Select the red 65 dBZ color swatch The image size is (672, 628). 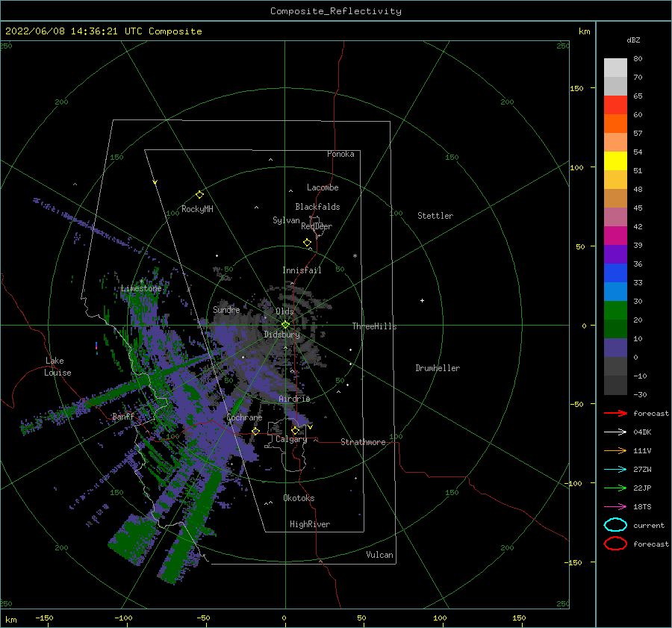pyautogui.click(x=615, y=105)
